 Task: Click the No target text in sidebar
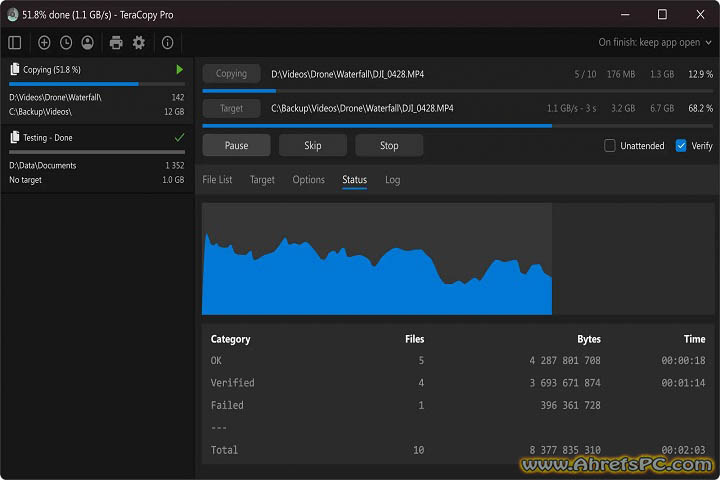(25, 180)
